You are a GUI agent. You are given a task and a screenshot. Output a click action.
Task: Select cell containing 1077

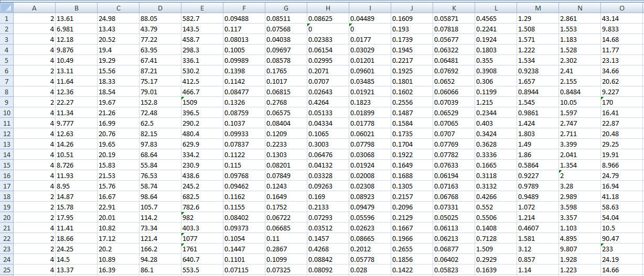point(202,238)
